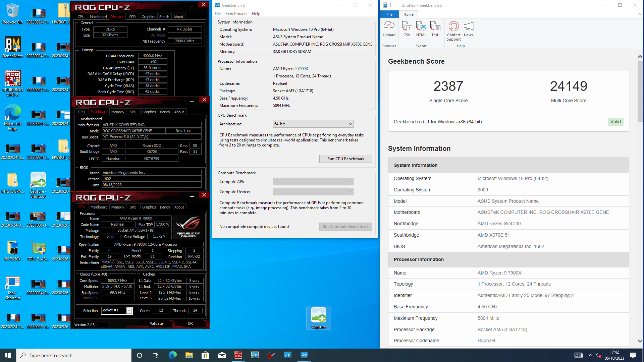This screenshot has width=644, height=362.
Task: Open File Explorer from the taskbar
Action: 189,355
